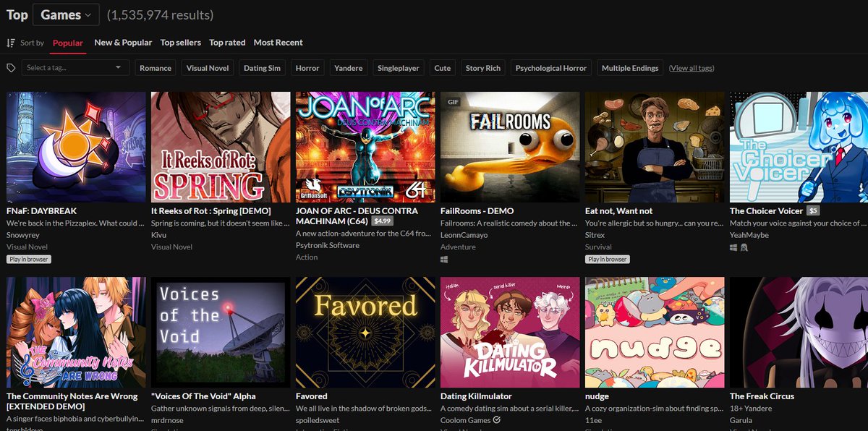Open It Reeks of Rot: Spring thumbnail
The width and height of the screenshot is (868, 431).
[x=221, y=147]
